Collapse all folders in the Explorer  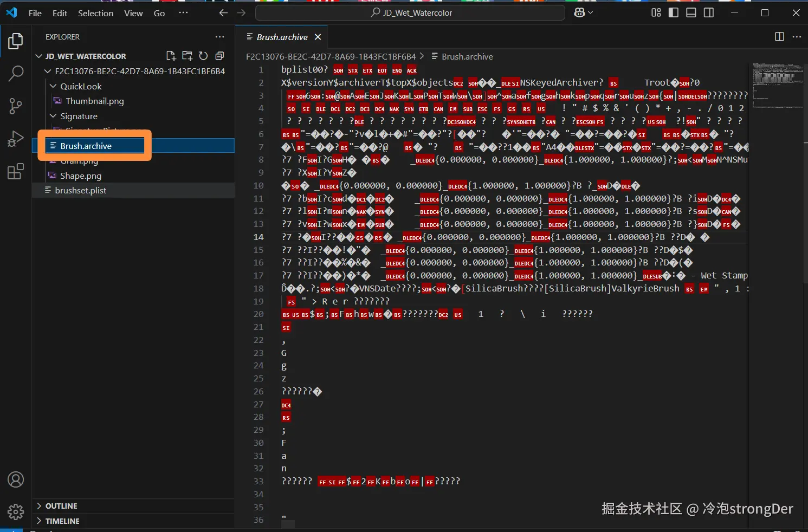pyautogui.click(x=219, y=55)
